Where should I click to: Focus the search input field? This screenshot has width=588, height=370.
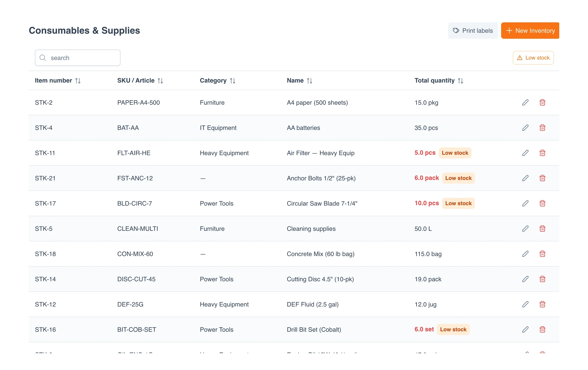coord(78,58)
